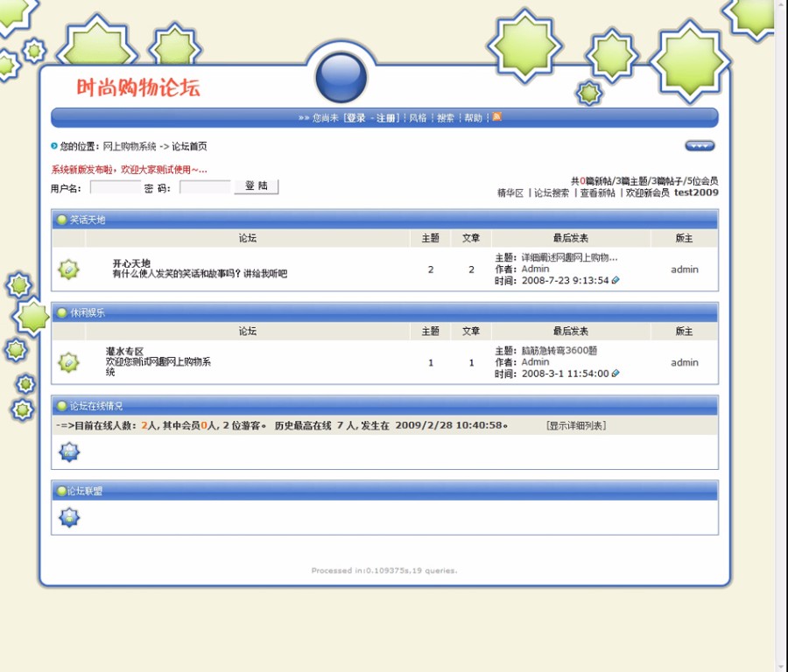Viewport: 788px width, 672px height.
Task: Click footer text Processed in 0.109375s
Action: tap(384, 570)
